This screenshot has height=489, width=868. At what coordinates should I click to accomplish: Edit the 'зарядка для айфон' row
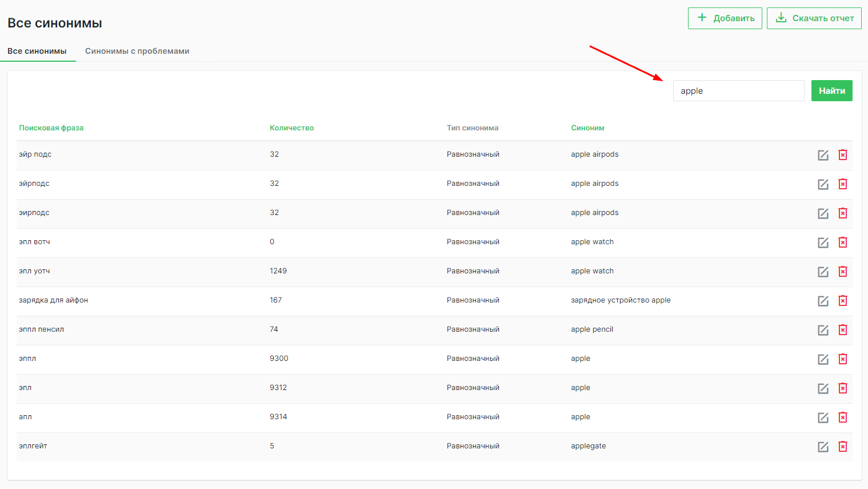point(823,301)
